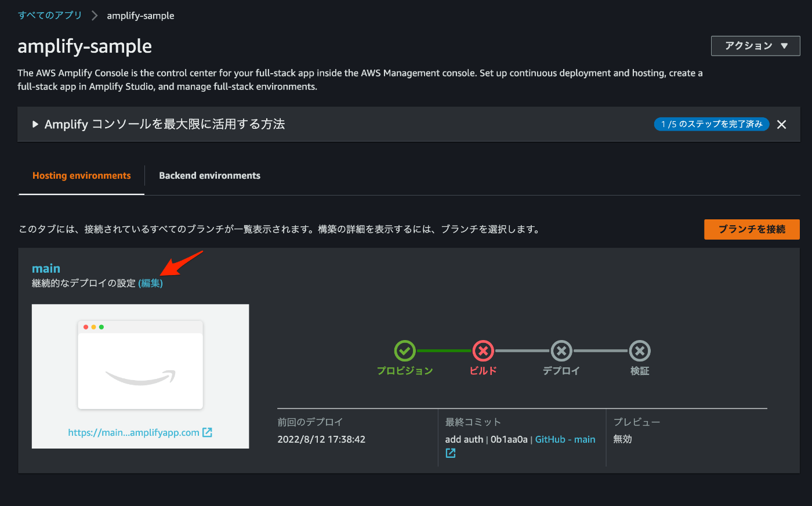
Task: Click the external link icon beside amplifyapp URL
Action: click(x=207, y=432)
